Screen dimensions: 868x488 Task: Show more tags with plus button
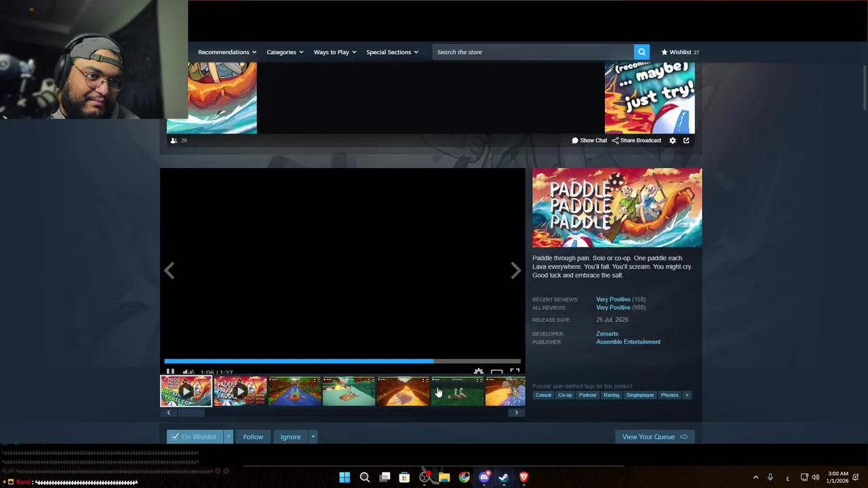[x=686, y=395]
